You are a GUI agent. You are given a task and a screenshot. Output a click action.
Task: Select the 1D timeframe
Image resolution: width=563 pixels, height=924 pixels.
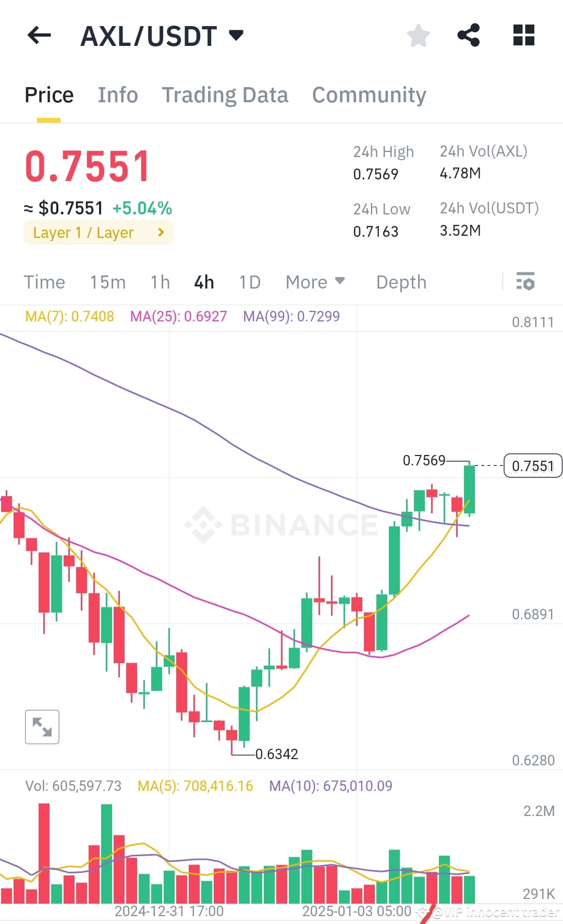pos(249,282)
